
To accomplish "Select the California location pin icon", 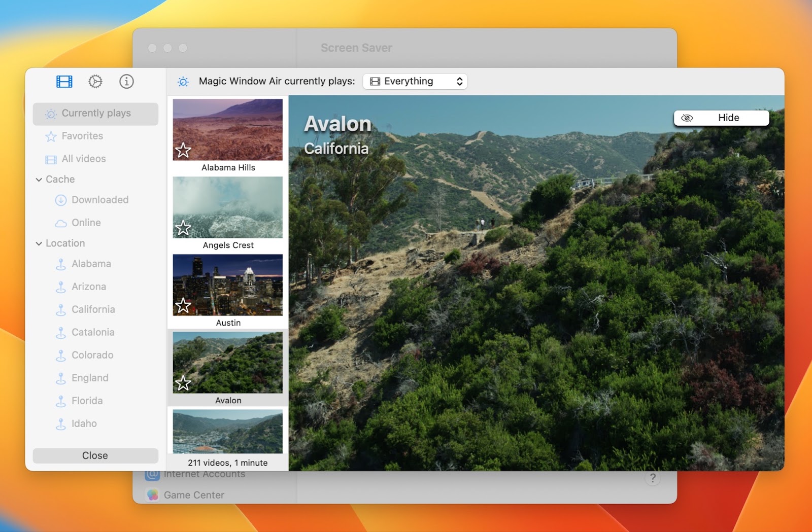I will click(x=61, y=309).
